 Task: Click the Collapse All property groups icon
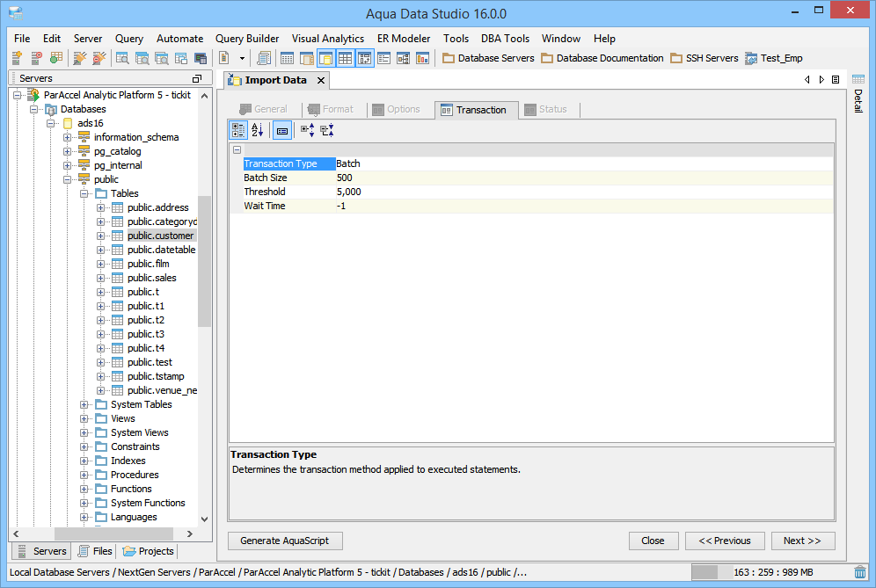pos(327,130)
